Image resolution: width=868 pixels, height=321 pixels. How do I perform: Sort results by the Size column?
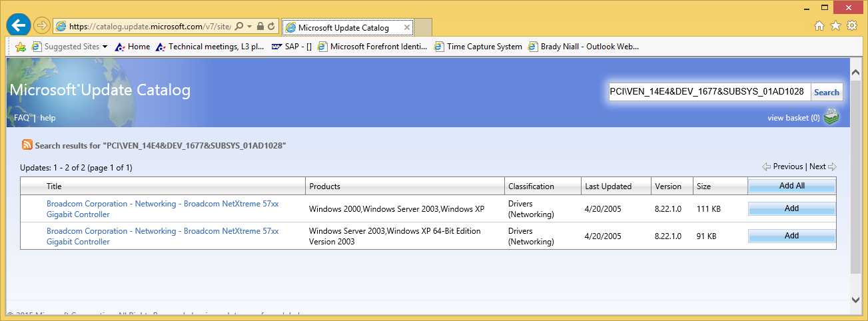pos(703,186)
